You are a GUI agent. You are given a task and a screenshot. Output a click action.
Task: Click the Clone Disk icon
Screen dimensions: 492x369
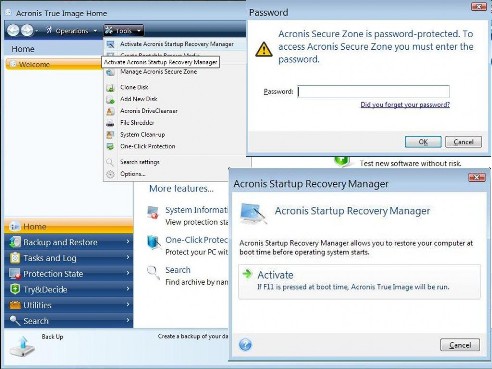tap(110, 88)
